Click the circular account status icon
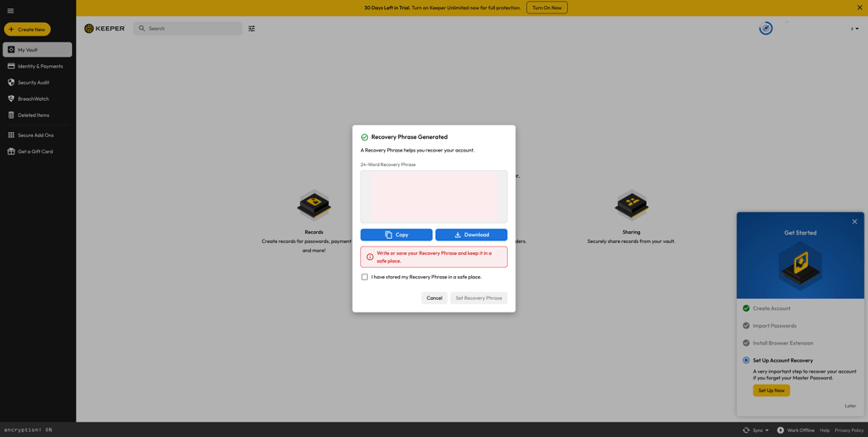Image resolution: width=868 pixels, height=437 pixels. (x=766, y=28)
